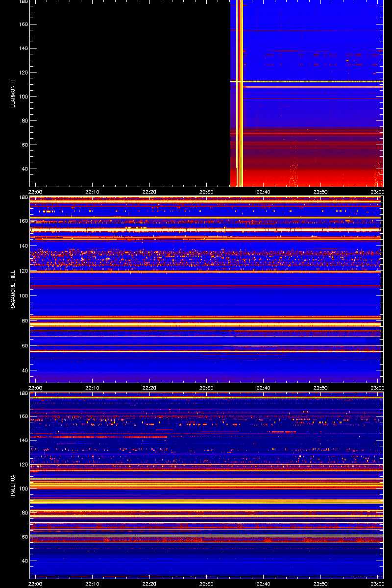The height and width of the screenshot is (588, 392).
Task: Click 23:00 time label under Sagamore Hill panel
Action: click(377, 388)
